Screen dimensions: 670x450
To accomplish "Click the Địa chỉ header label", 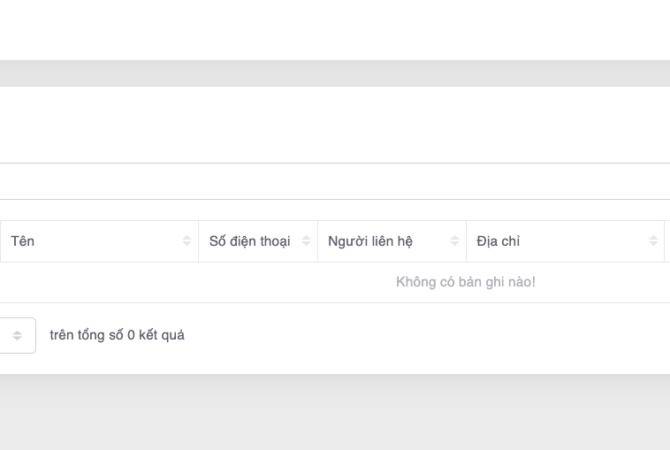I will tap(498, 242).
